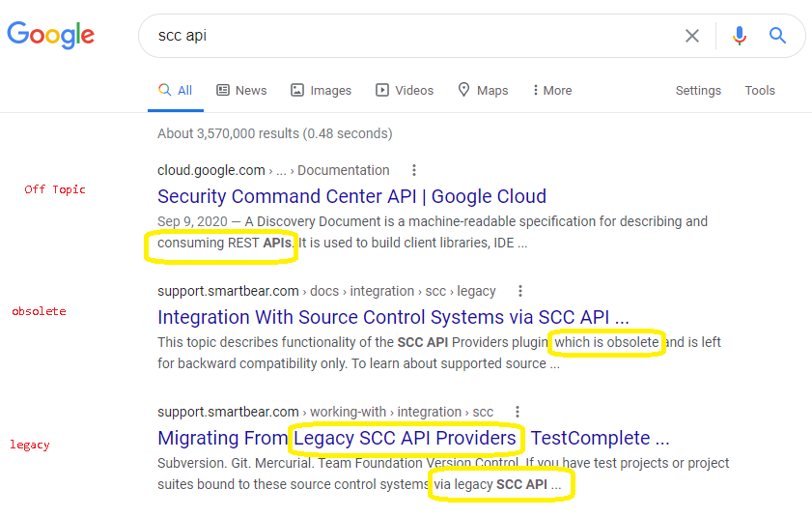Open options dots beside cloud.google.com result

click(x=414, y=170)
